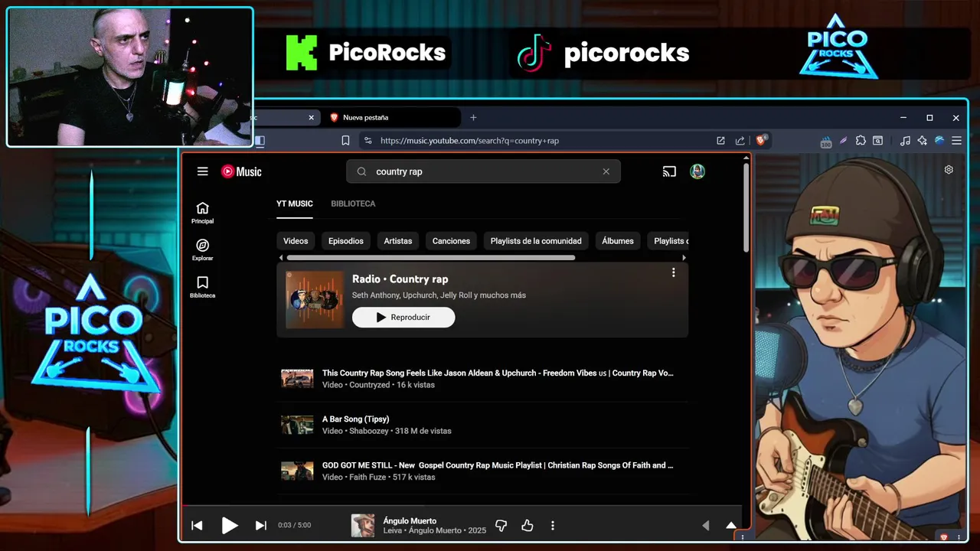The height and width of the screenshot is (551, 980).
Task: Clear the country rap search text
Action: [606, 171]
